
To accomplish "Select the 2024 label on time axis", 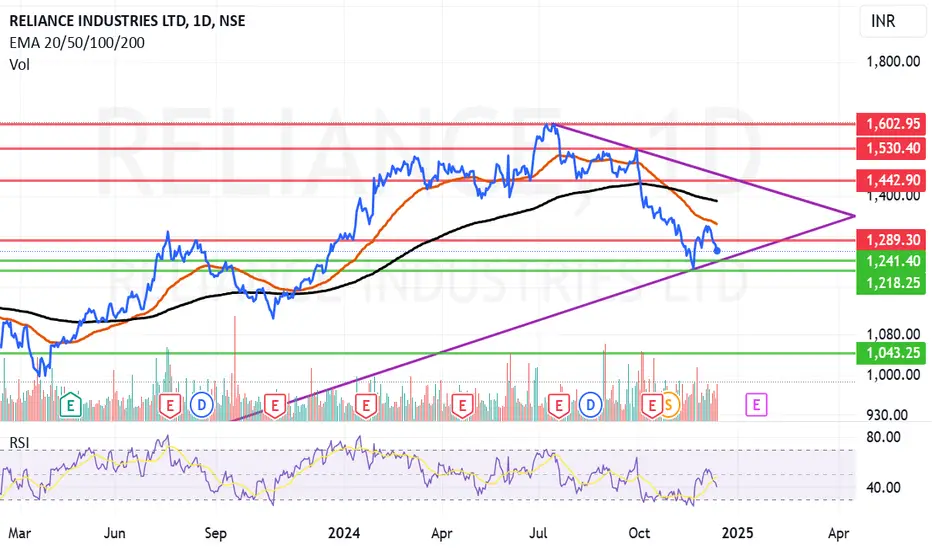I will click(344, 533).
